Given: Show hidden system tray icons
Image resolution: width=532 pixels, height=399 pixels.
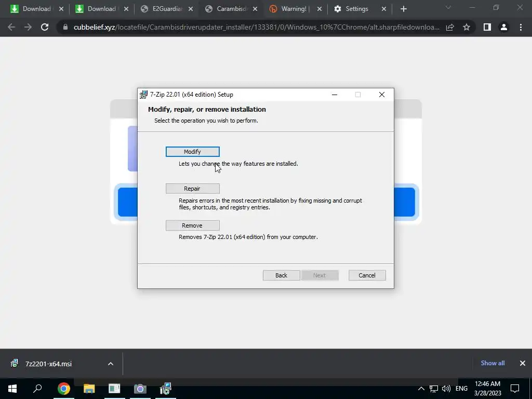Looking at the screenshot, I should click(x=421, y=389).
